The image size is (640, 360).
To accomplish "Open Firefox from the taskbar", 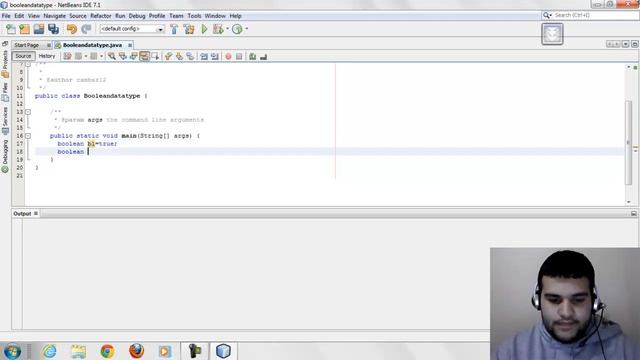I will pyautogui.click(x=136, y=351).
